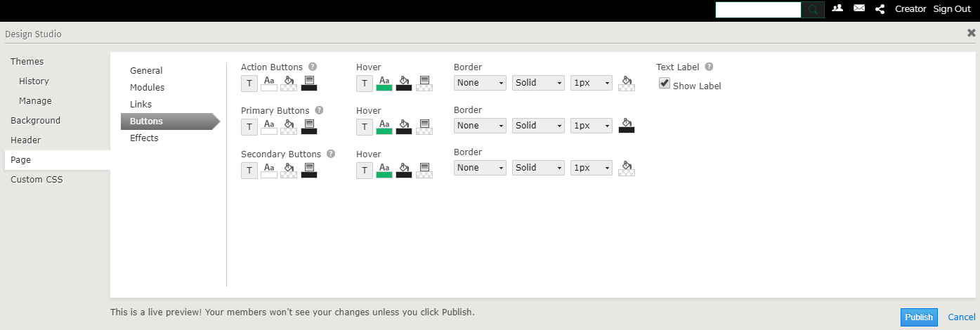The width and height of the screenshot is (980, 330).
Task: Uncheck the Show Label checkbox
Action: pos(664,84)
